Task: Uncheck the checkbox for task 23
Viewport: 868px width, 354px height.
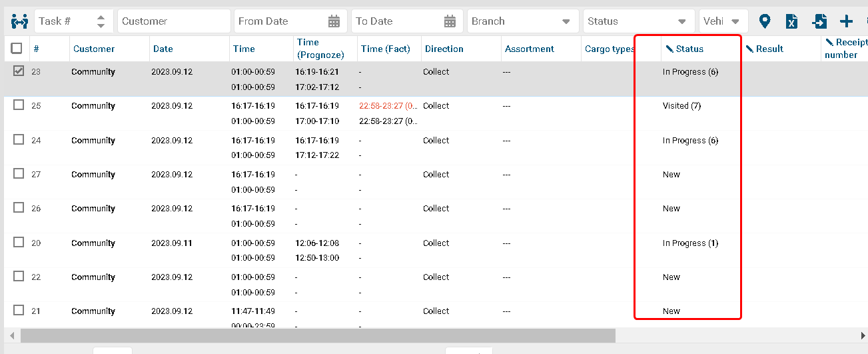Action: click(x=19, y=71)
